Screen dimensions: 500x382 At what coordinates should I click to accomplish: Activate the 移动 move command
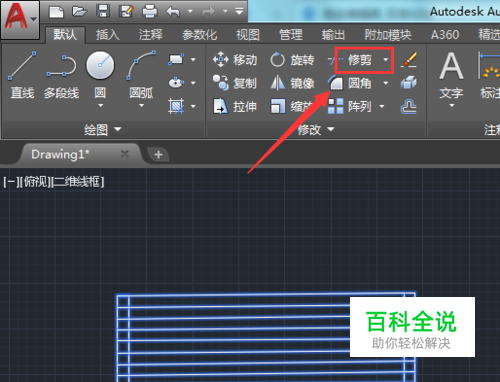coord(235,60)
